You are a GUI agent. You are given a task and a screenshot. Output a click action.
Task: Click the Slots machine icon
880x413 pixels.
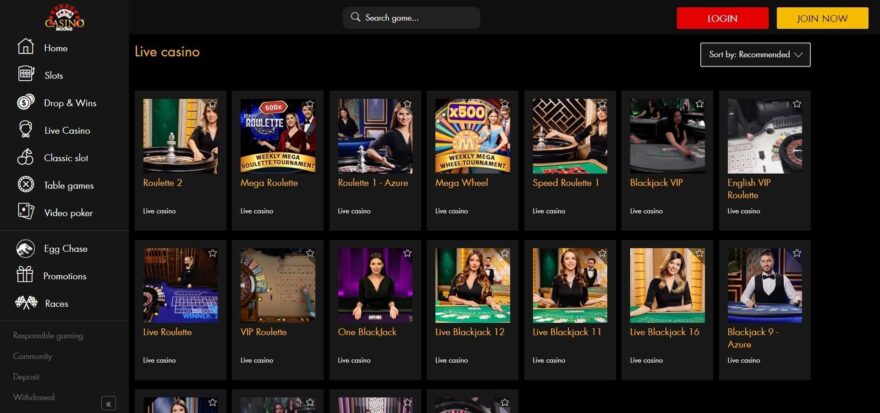pos(25,74)
